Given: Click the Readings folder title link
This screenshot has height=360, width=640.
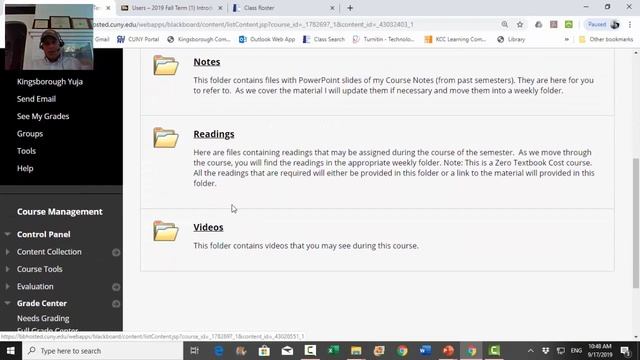Looking at the screenshot, I should [214, 134].
